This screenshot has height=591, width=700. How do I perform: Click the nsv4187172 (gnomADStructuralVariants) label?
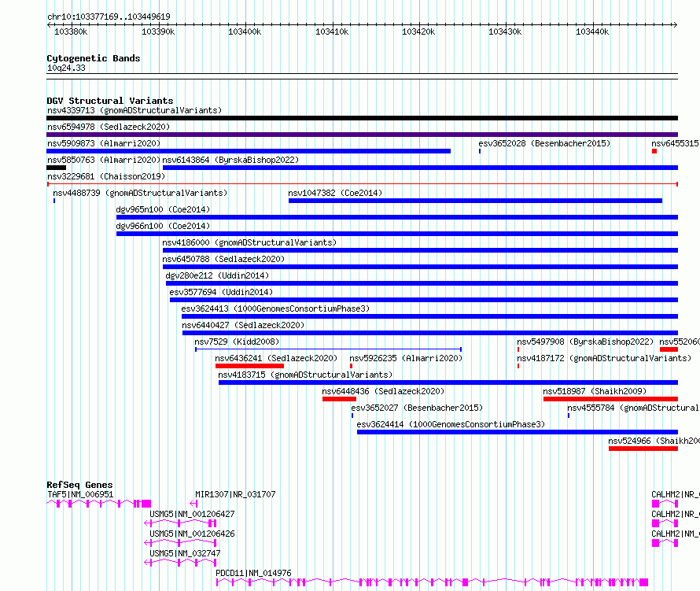[604, 358]
